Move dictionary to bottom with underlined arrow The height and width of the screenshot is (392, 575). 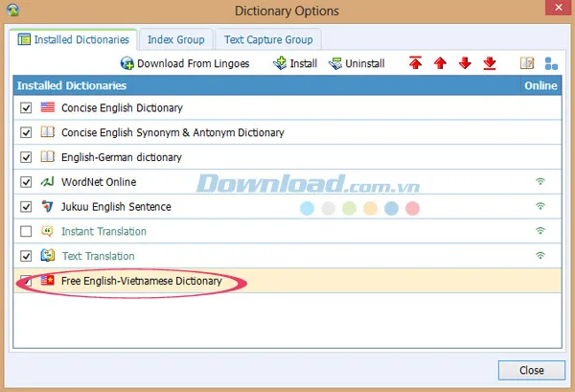[490, 63]
